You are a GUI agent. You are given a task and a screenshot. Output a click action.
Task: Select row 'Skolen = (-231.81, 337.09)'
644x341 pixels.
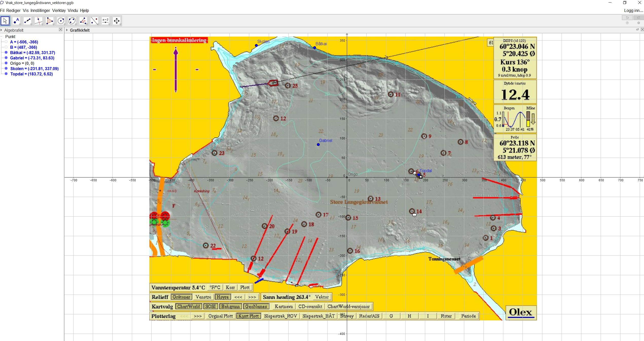(x=34, y=69)
